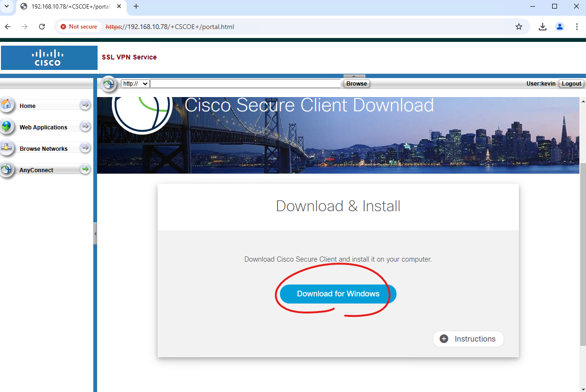Image resolution: width=586 pixels, height=392 pixels.
Task: Click the Browse Networks icon
Action: pyautogui.click(x=7, y=148)
